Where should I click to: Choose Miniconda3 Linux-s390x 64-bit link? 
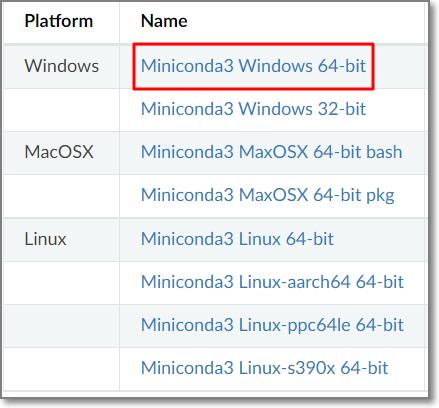tap(264, 368)
